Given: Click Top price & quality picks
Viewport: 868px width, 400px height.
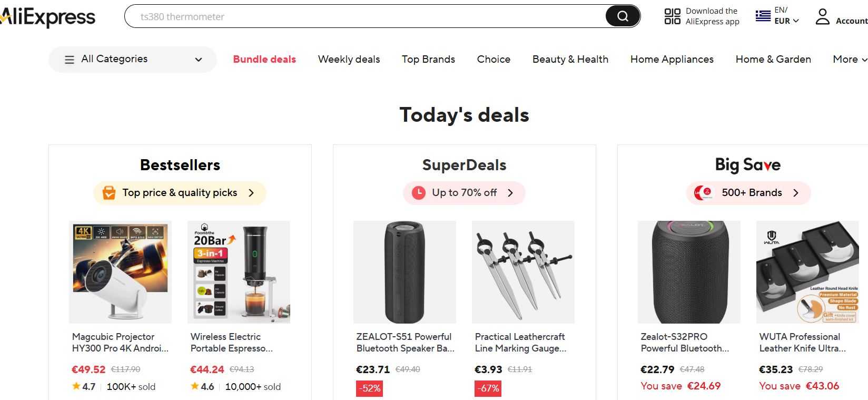Looking at the screenshot, I should pyautogui.click(x=180, y=193).
